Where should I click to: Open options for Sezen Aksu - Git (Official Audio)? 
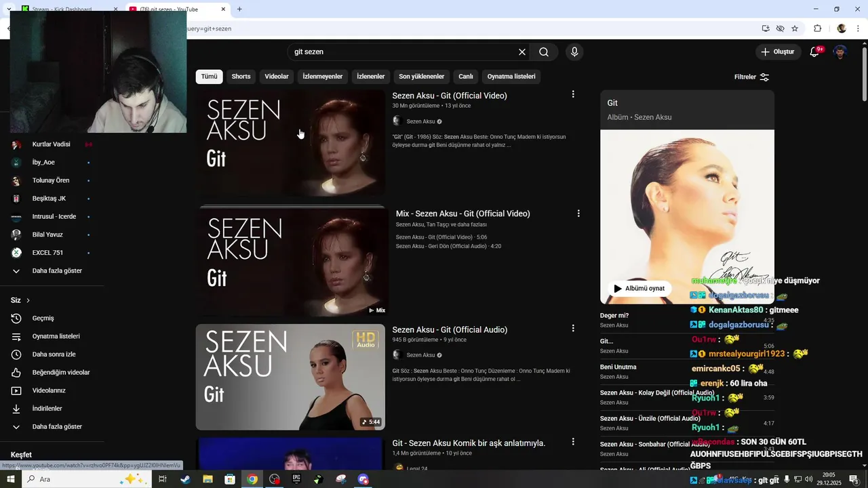(x=573, y=328)
